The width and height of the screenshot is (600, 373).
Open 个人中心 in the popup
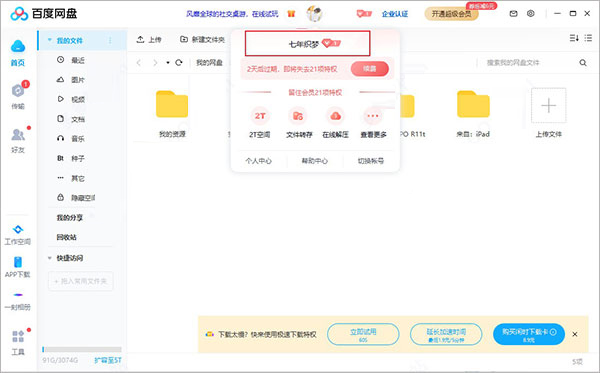pos(259,161)
